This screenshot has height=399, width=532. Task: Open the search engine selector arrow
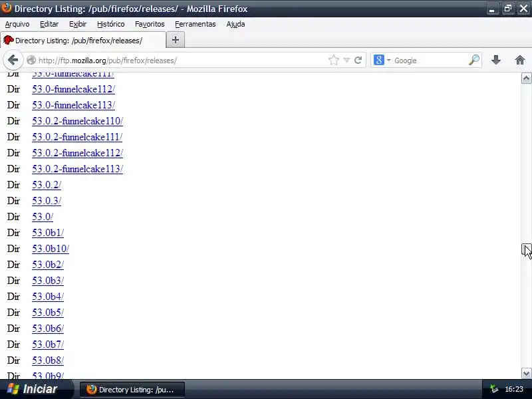click(388, 61)
